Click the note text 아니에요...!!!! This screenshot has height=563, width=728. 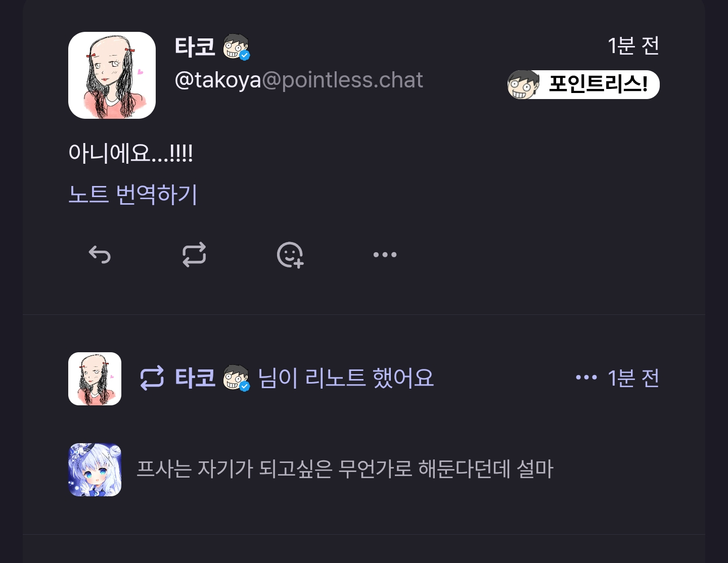tap(130, 153)
